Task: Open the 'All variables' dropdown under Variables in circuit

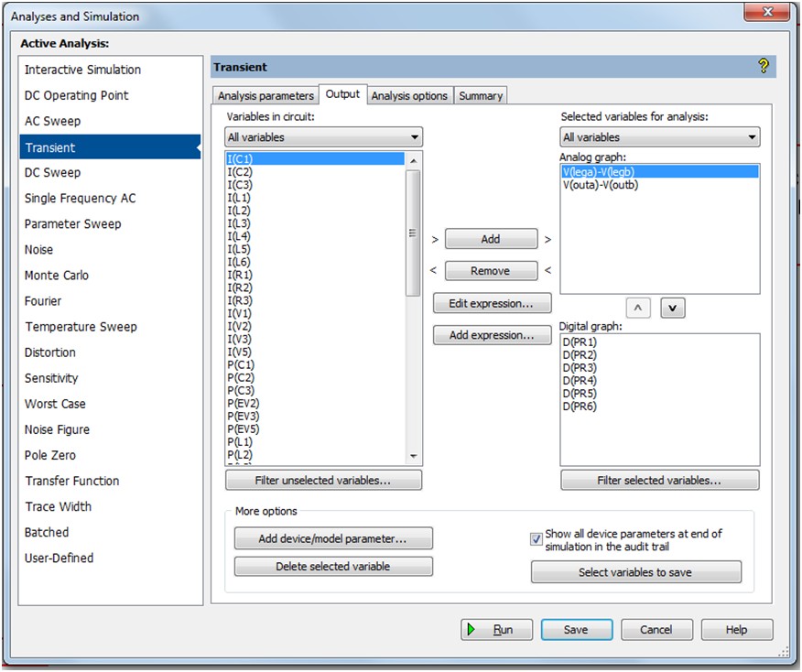Action: click(x=417, y=135)
